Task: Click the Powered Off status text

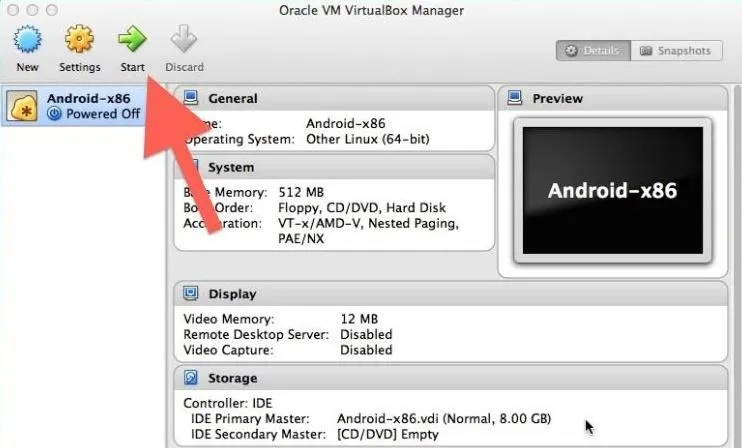Action: point(103,114)
